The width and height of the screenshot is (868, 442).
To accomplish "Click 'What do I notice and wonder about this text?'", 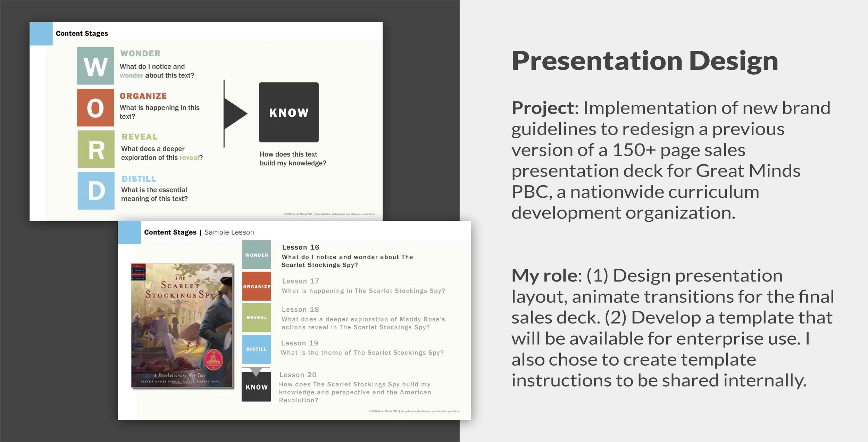I will (x=157, y=71).
